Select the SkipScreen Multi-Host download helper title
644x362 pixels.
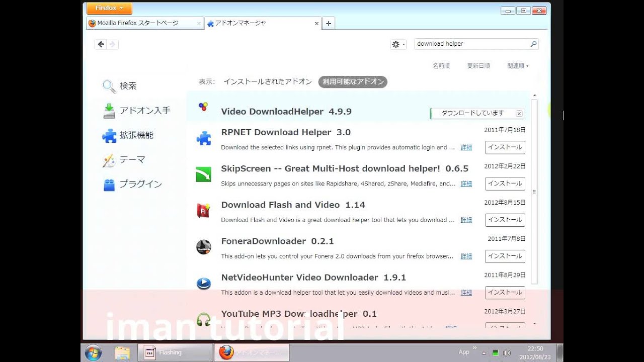point(345,169)
